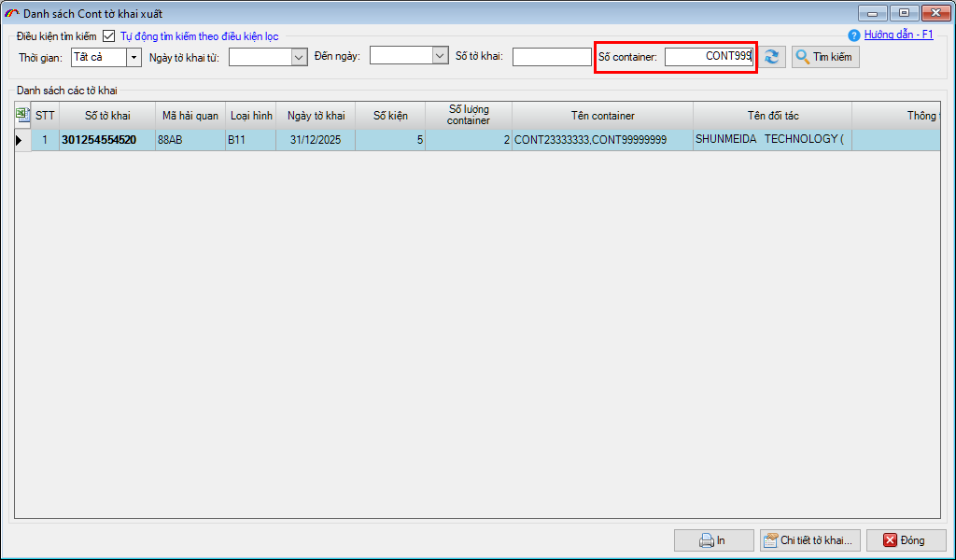Click the Excel export icon in grid corner
956x560 pixels.
click(22, 115)
